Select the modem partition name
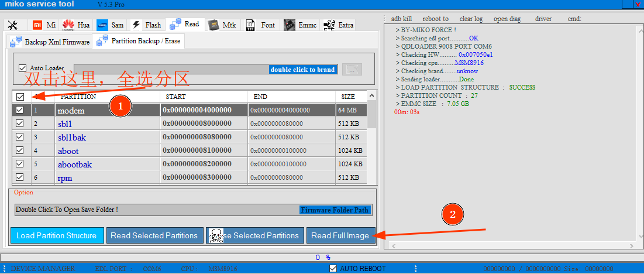 71,111
